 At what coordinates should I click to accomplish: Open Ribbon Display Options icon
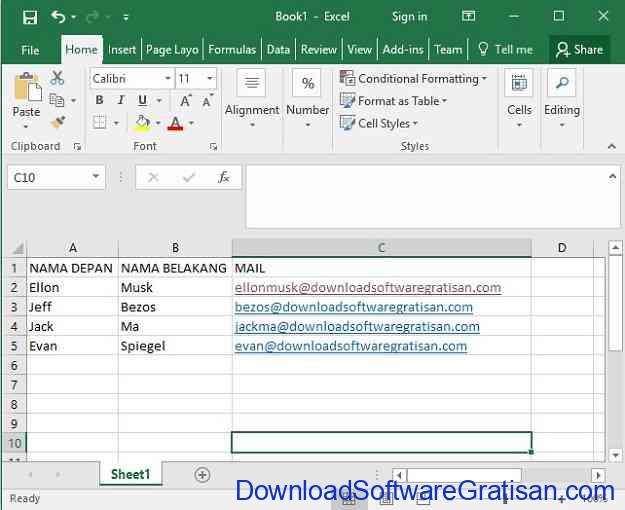(x=468, y=16)
